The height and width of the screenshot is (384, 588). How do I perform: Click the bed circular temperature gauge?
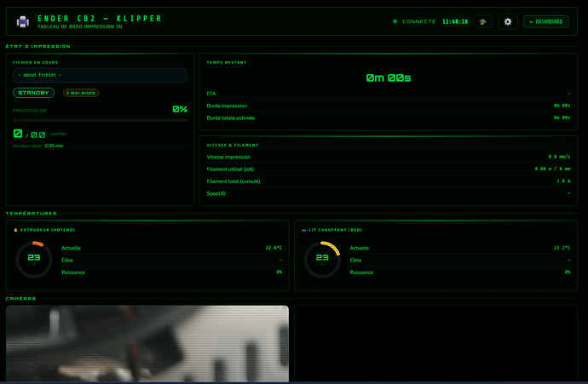tap(322, 259)
